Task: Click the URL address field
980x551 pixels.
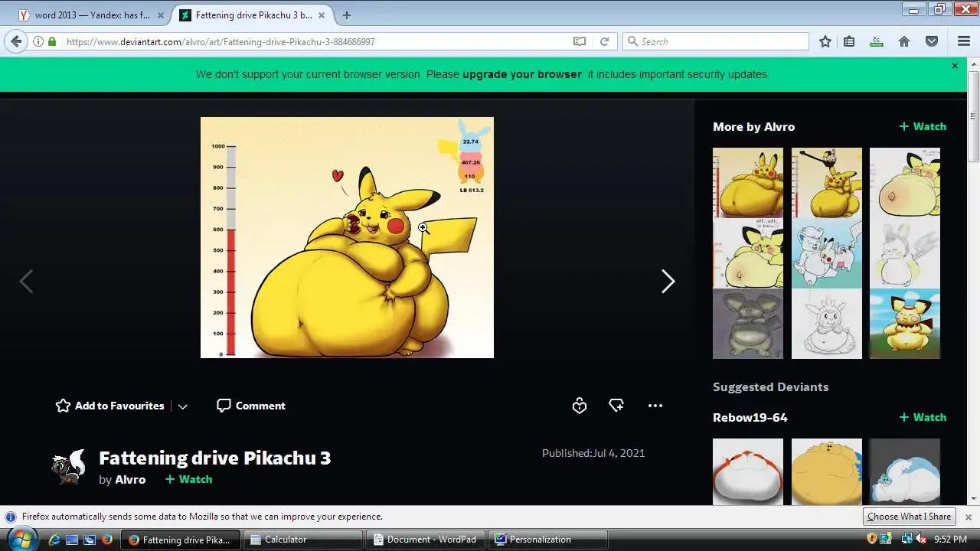Action: [314, 42]
